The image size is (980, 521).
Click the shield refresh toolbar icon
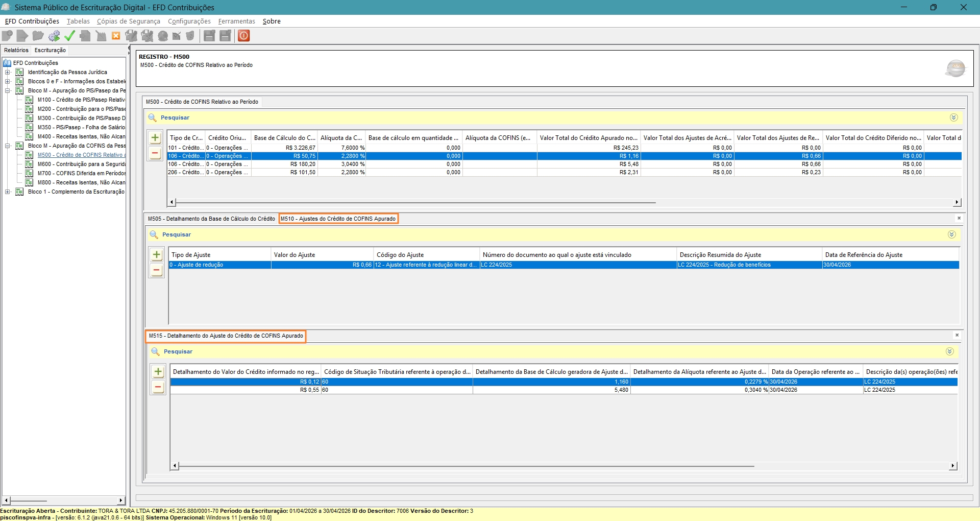tap(190, 36)
